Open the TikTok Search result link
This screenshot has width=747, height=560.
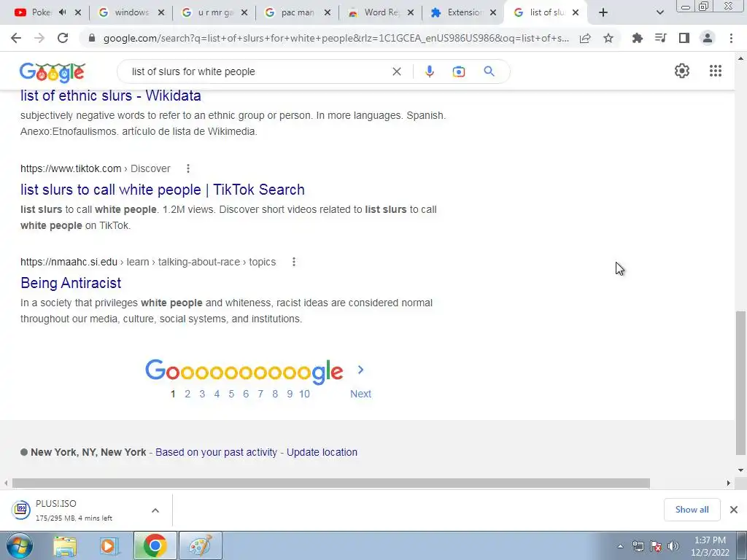[x=163, y=190]
